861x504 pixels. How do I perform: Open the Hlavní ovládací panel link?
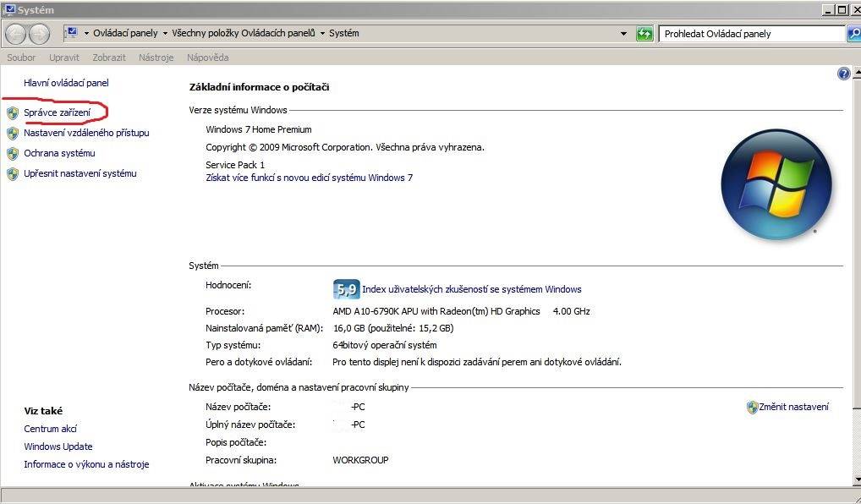point(67,83)
